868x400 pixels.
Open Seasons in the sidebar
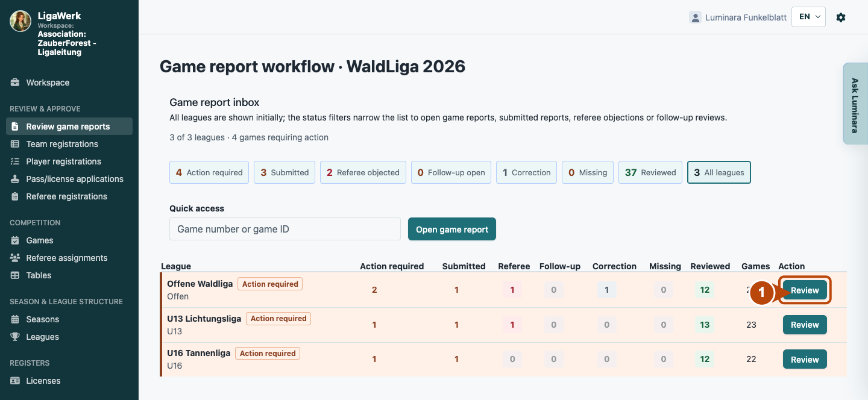click(69, 319)
